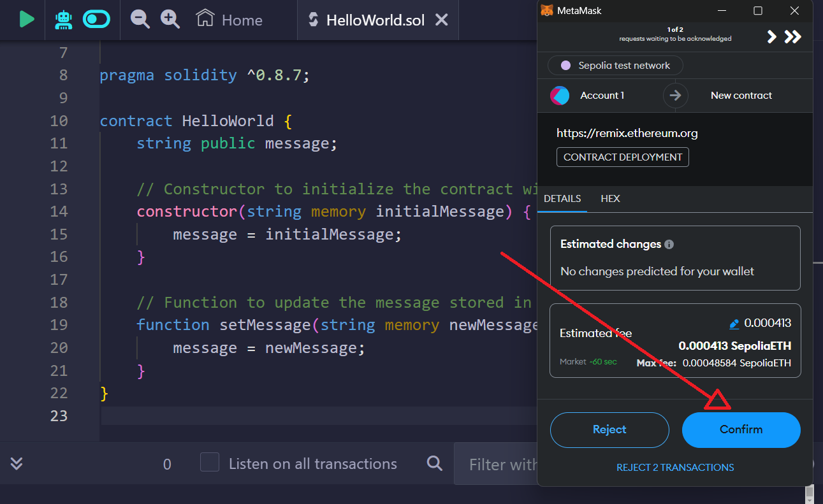The image size is (823, 504).
Task: Focus the terminal filter input field
Action: point(497,464)
